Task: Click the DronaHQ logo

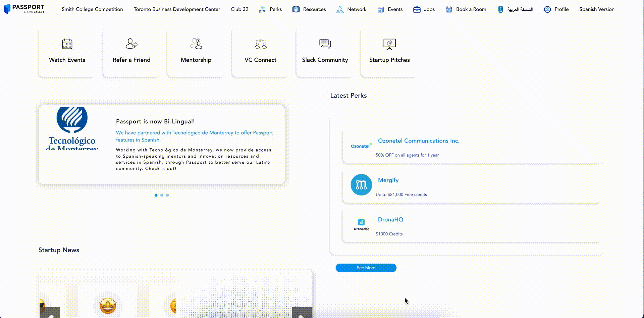Action: 361,224
